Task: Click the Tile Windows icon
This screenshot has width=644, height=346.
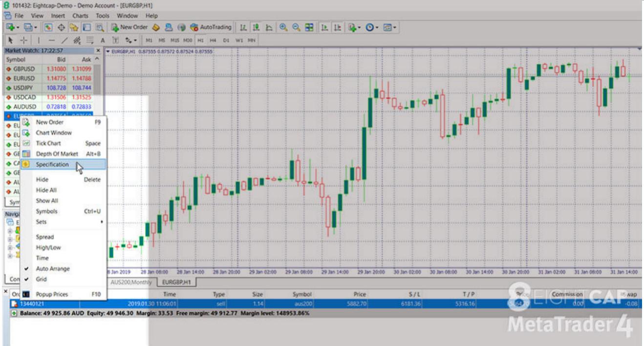Action: pyautogui.click(x=309, y=27)
